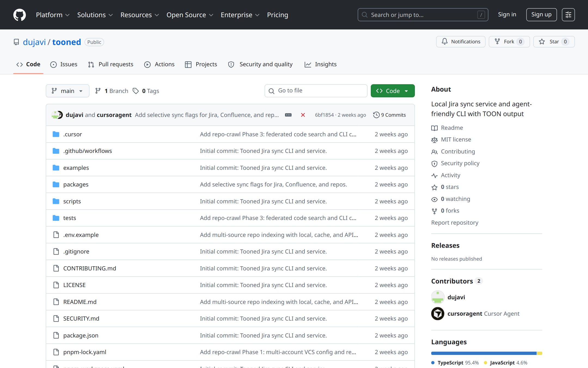Screen dimensions: 588x368
Task: Click the Sign up button
Action: (541, 15)
